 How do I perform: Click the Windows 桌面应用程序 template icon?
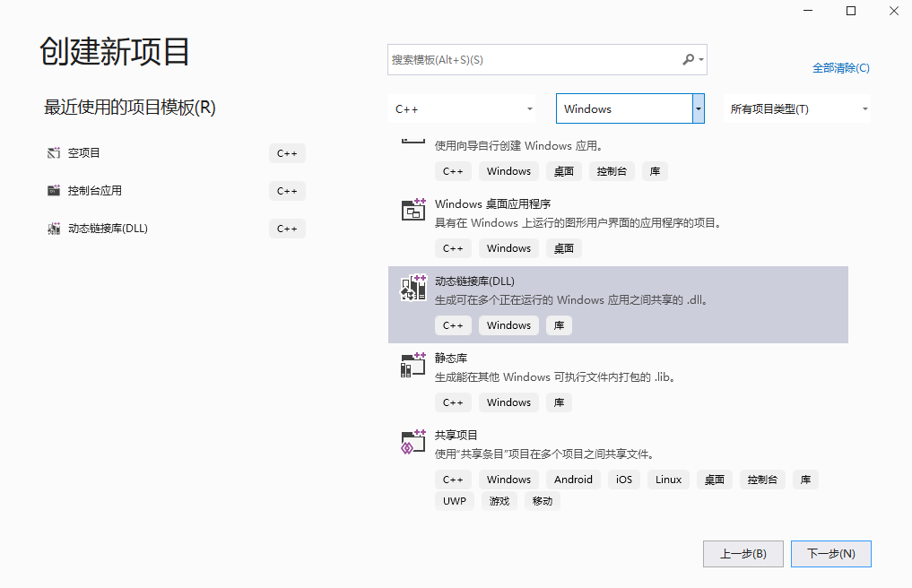click(x=413, y=211)
